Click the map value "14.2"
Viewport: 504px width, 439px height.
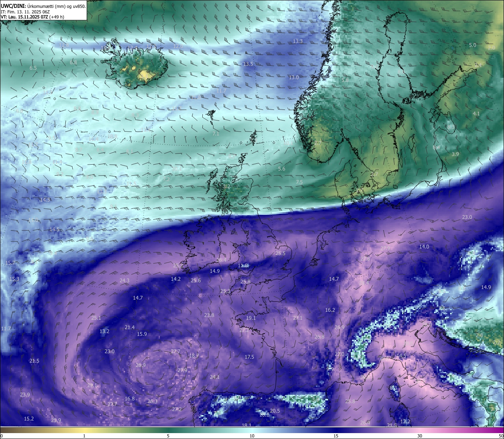[x=176, y=279]
